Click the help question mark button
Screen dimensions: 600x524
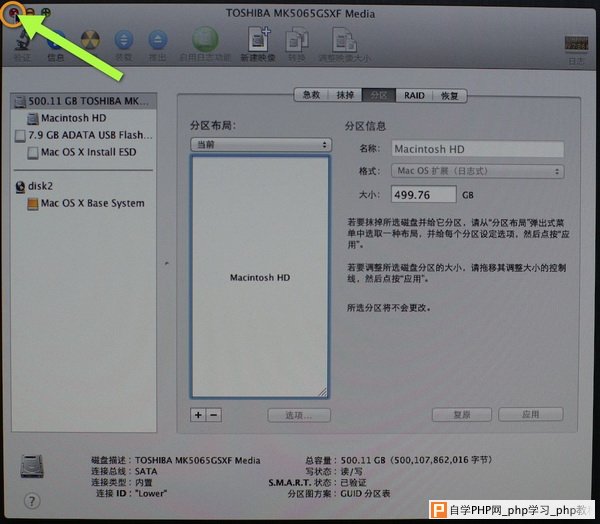tap(32, 501)
